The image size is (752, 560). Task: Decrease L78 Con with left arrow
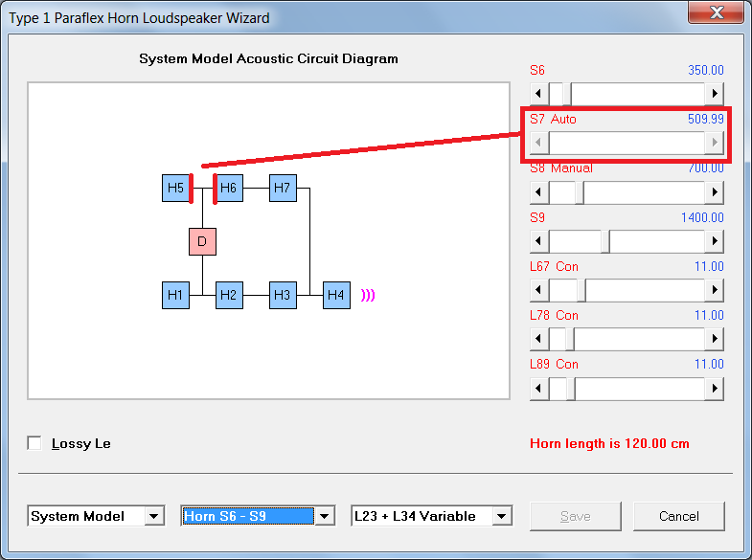click(539, 339)
